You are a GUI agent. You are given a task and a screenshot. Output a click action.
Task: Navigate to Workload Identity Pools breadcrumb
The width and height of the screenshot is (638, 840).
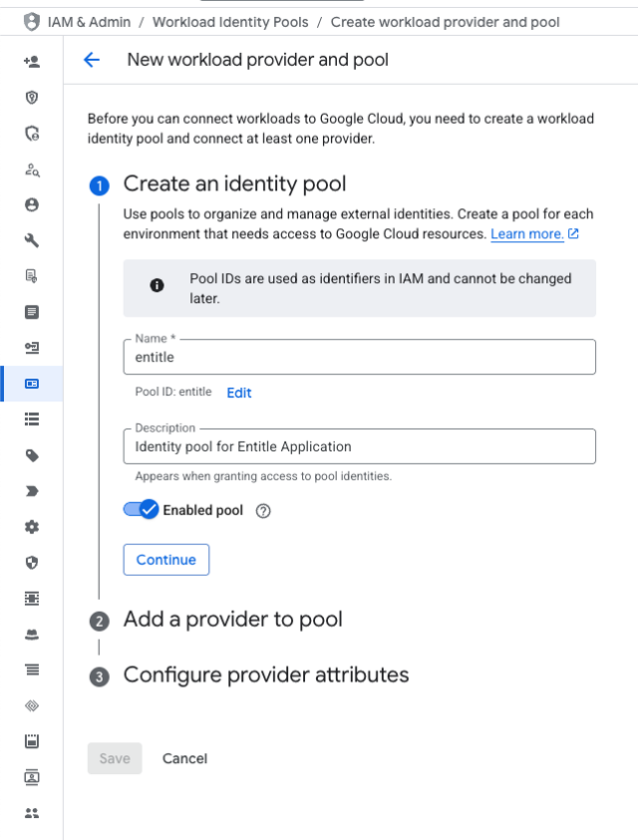230,22
